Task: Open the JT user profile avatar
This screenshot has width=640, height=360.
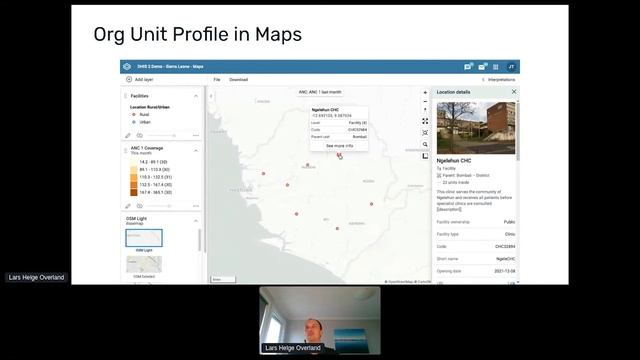Action: pos(511,67)
